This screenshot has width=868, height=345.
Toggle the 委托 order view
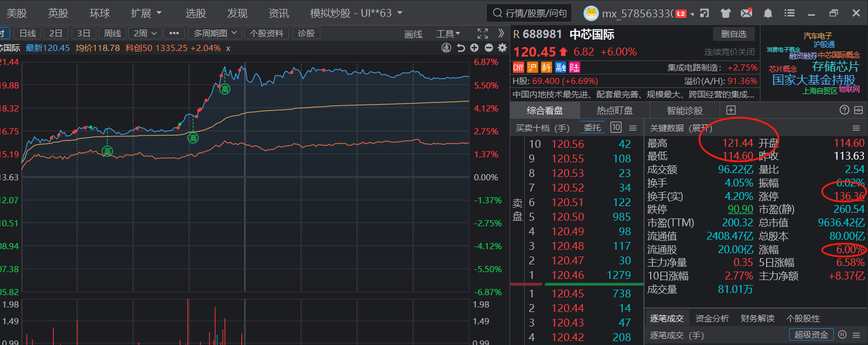point(593,128)
